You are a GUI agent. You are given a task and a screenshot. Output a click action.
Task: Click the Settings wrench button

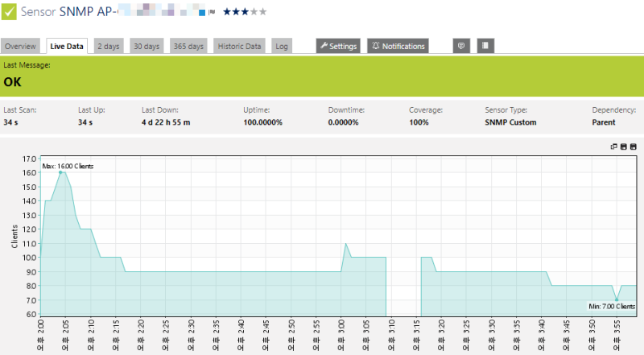(338, 46)
